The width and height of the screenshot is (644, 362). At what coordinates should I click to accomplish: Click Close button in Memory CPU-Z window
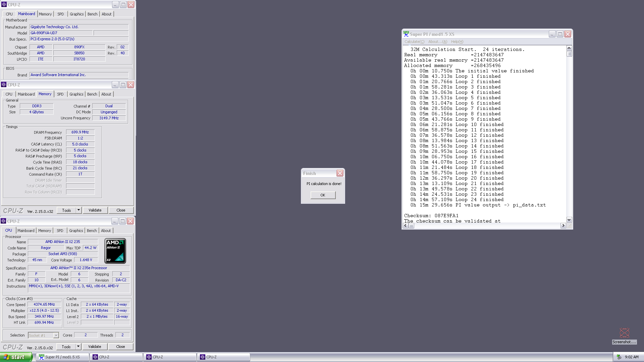(121, 210)
